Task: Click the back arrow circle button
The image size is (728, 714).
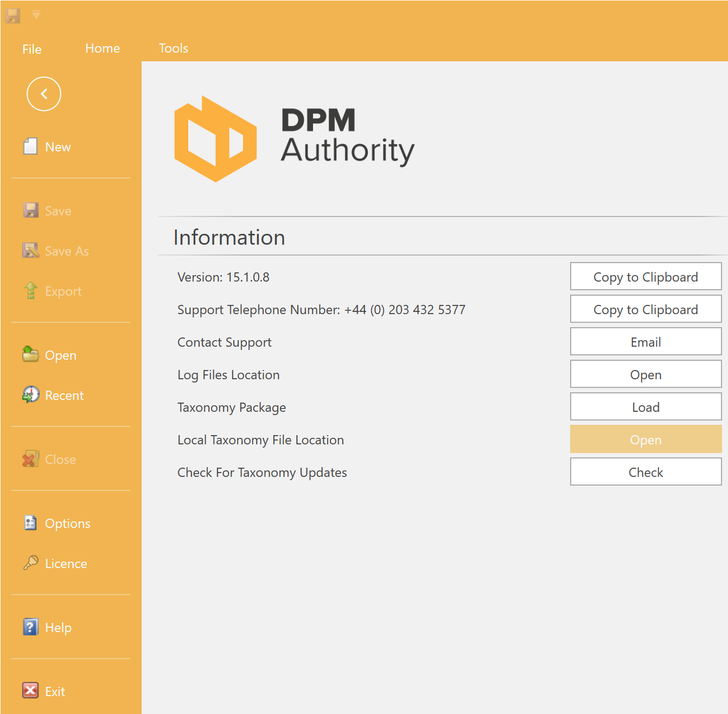Action: [44, 94]
